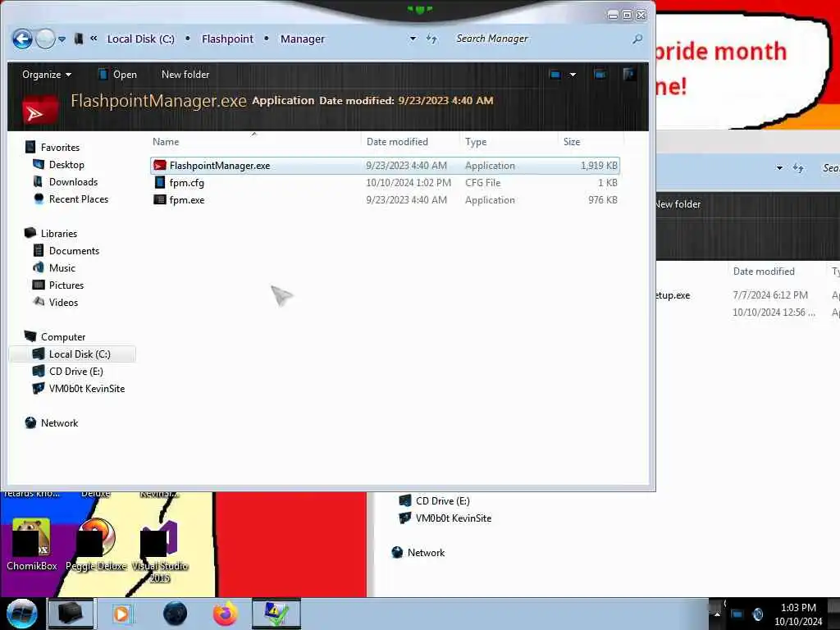The height and width of the screenshot is (630, 840).
Task: Sort by the Name column header
Action: coord(166,141)
